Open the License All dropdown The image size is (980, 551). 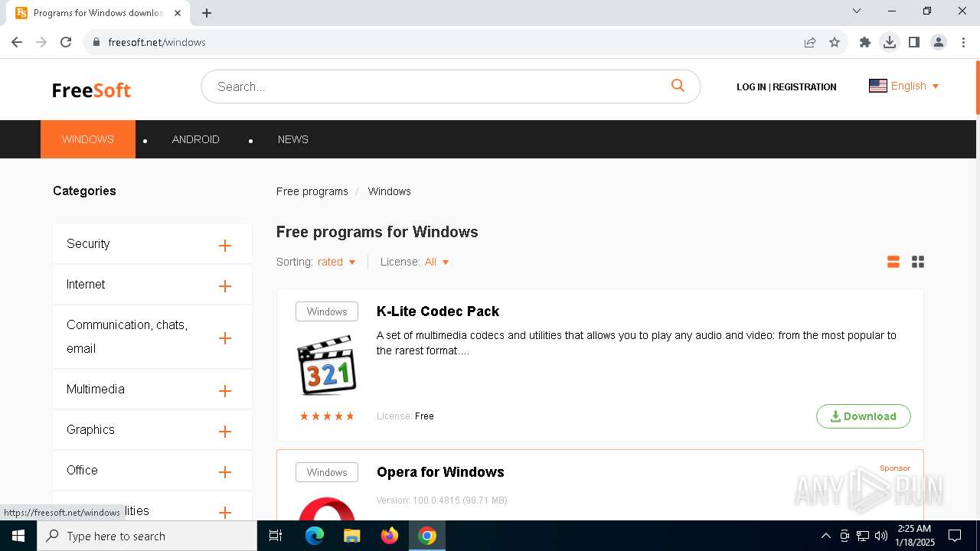436,262
